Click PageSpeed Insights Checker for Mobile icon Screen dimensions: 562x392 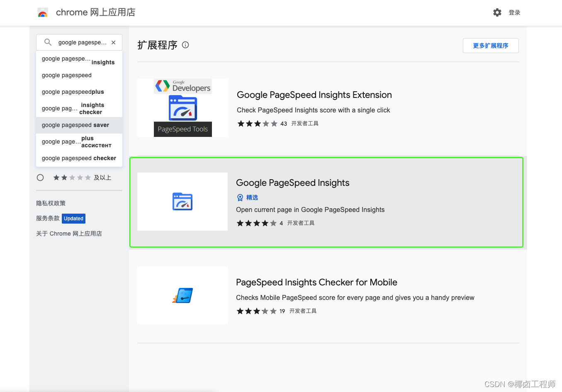pyautogui.click(x=182, y=295)
